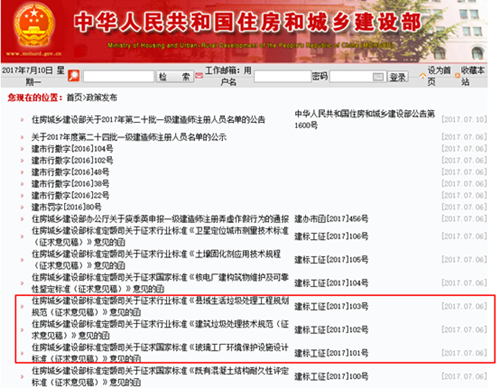
Task: Click document number 公告第1600号
Action: coord(365,119)
